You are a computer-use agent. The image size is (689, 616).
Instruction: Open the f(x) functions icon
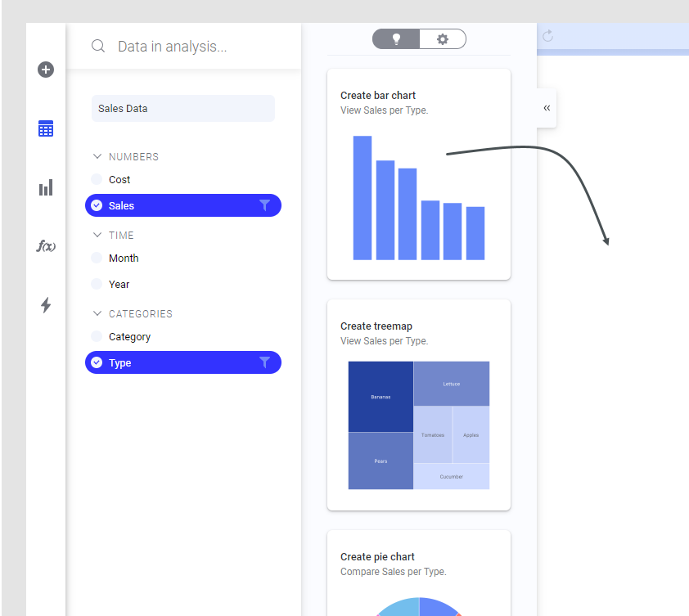[46, 246]
